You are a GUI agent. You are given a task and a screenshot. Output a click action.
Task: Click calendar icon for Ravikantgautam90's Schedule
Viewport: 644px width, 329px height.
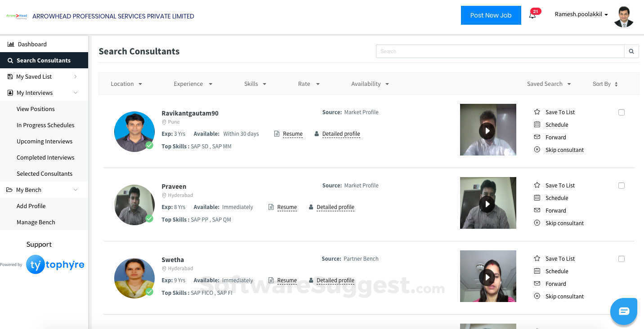click(x=537, y=124)
